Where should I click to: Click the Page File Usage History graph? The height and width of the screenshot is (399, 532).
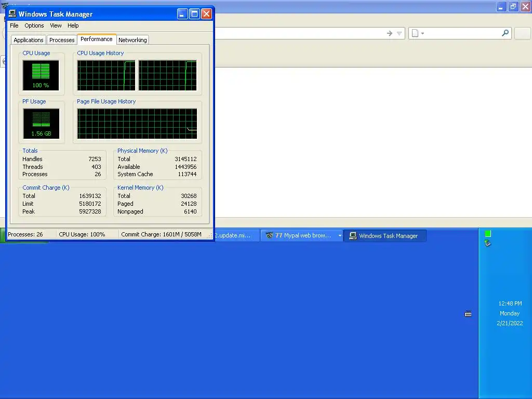pos(137,124)
